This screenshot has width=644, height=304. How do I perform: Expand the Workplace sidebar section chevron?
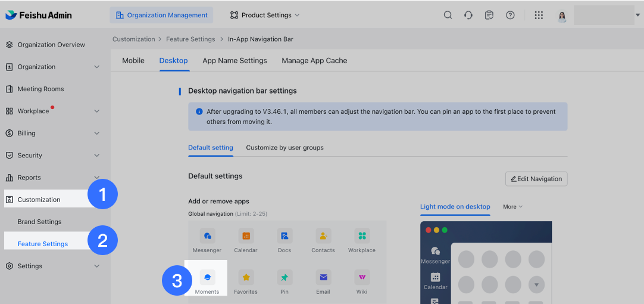coord(97,111)
